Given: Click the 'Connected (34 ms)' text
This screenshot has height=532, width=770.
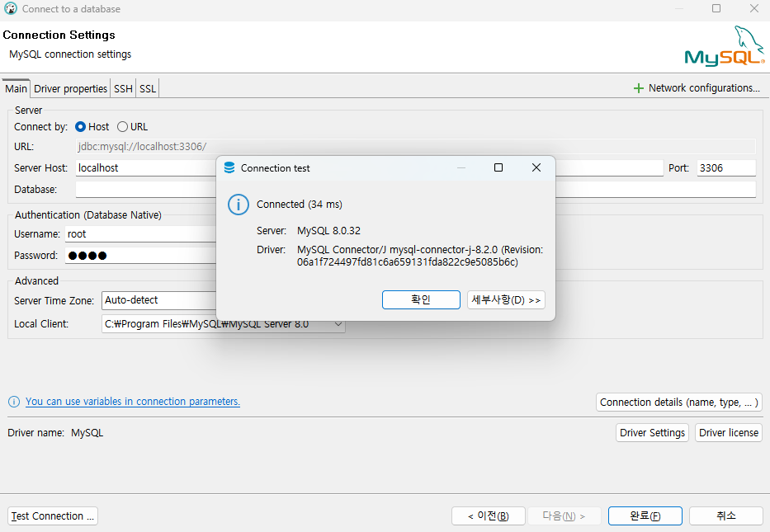Looking at the screenshot, I should (300, 205).
